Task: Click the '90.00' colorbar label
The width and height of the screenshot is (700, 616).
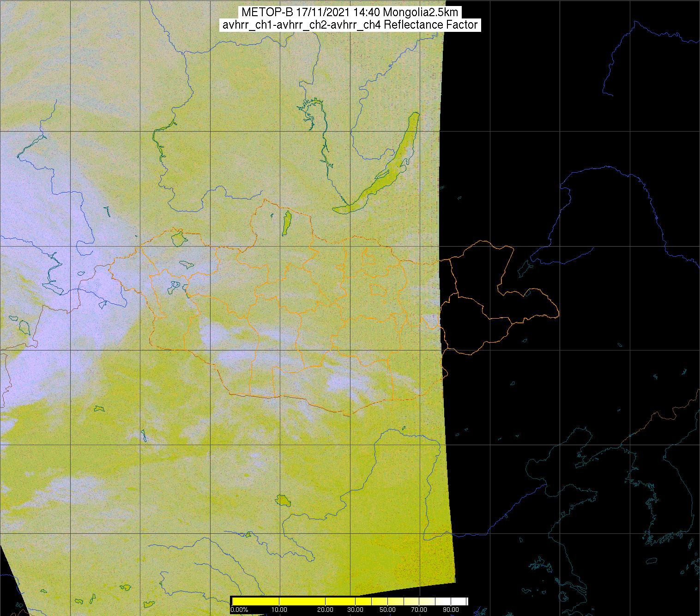Action: (x=451, y=610)
